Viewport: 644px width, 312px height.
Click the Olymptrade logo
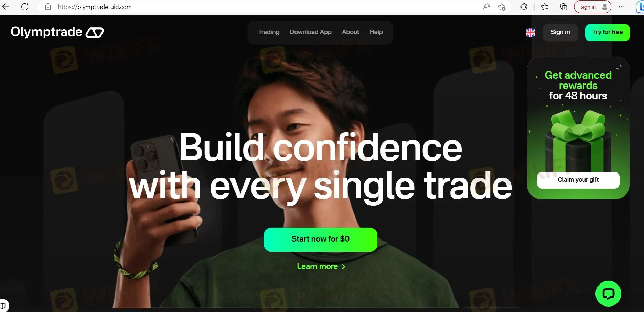point(57,32)
